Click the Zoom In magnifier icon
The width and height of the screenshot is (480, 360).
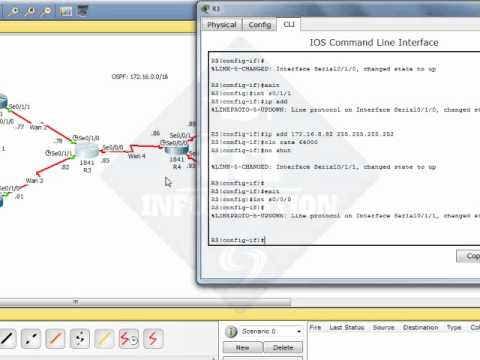click(14, 11)
